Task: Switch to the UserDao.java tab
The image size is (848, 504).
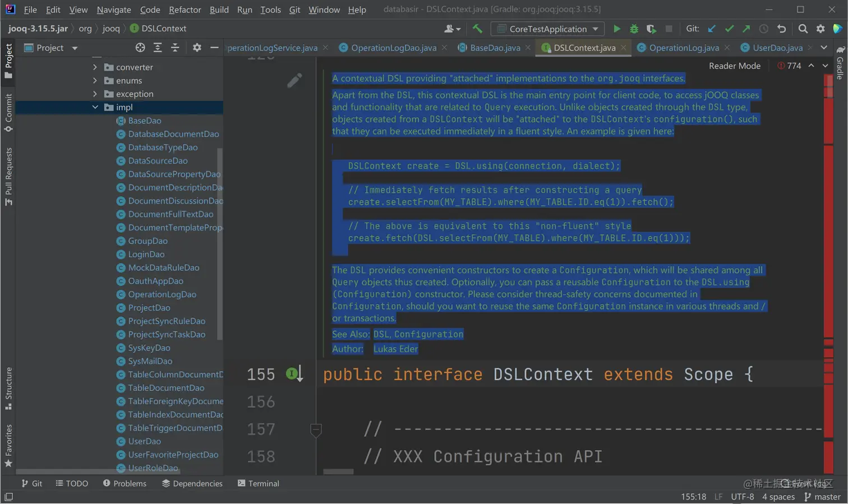Action: [x=777, y=48]
